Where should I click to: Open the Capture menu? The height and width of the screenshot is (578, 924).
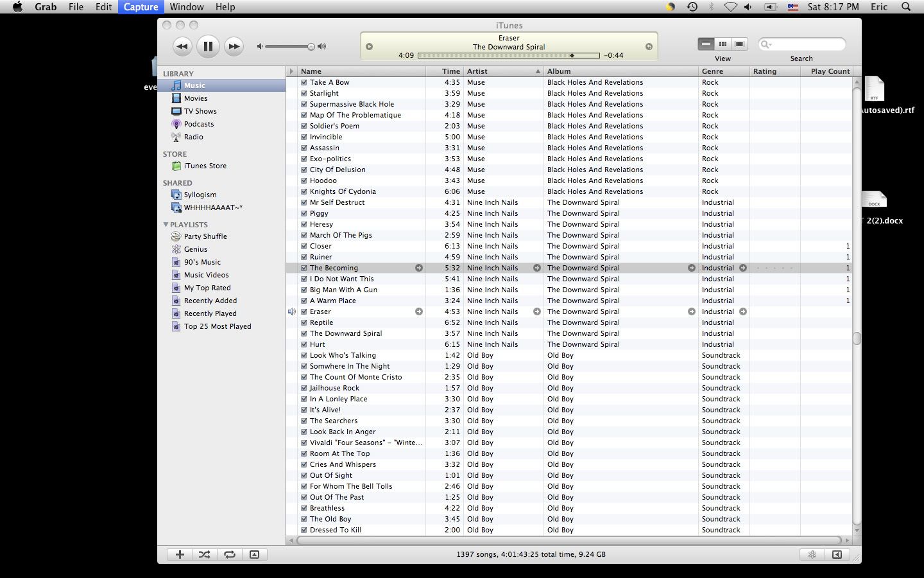(x=141, y=6)
